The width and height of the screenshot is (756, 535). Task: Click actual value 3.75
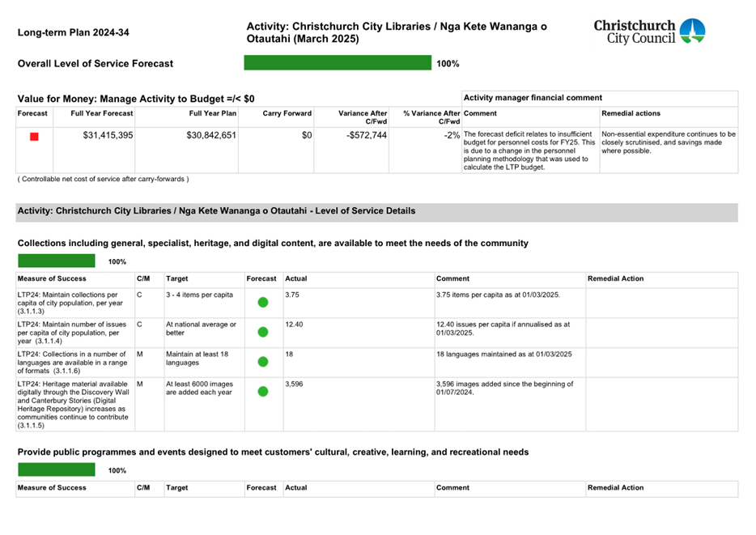291,295
